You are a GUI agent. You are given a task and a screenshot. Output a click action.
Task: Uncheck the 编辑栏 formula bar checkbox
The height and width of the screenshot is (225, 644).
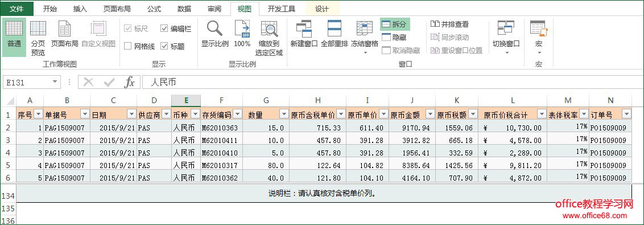[x=164, y=29]
